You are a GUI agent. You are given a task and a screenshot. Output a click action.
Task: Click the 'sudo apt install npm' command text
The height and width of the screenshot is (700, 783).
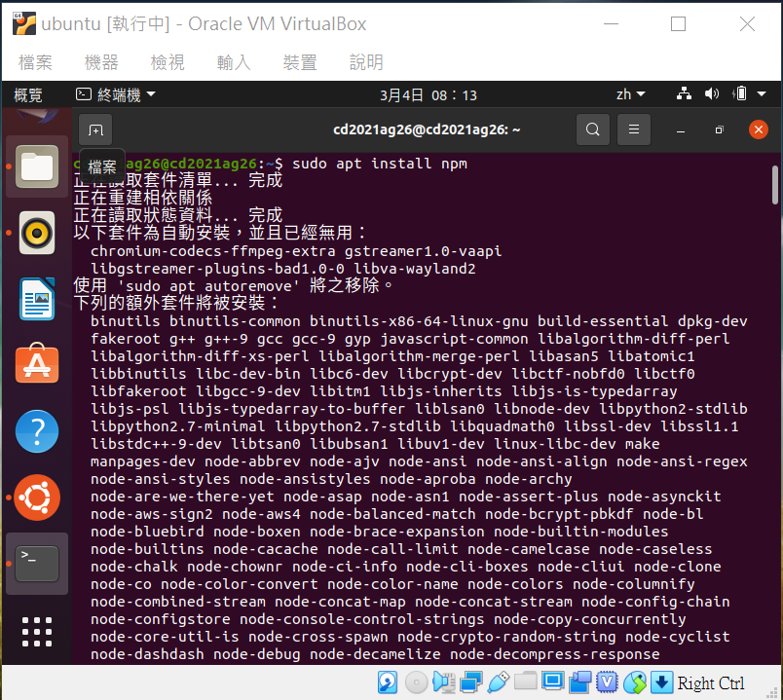point(380,164)
